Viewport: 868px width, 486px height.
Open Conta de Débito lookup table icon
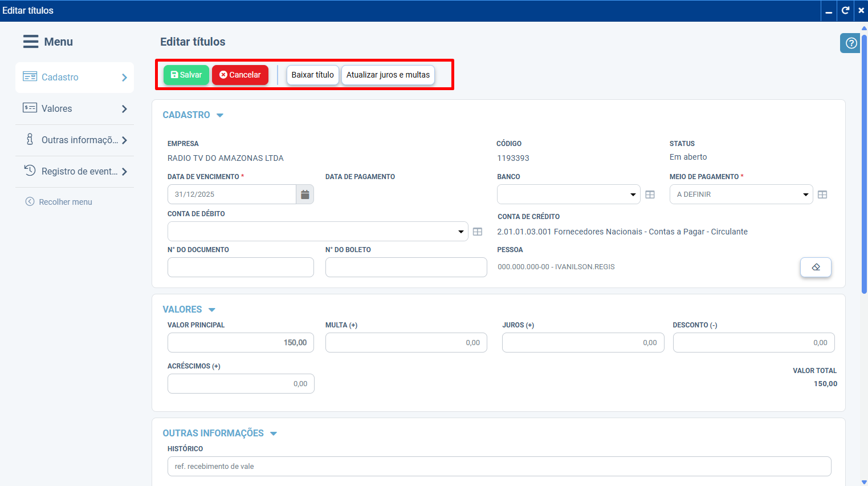(478, 232)
